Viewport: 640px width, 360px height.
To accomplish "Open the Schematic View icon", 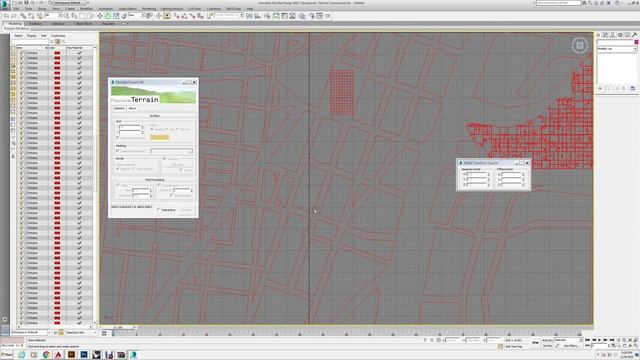I will [292, 16].
